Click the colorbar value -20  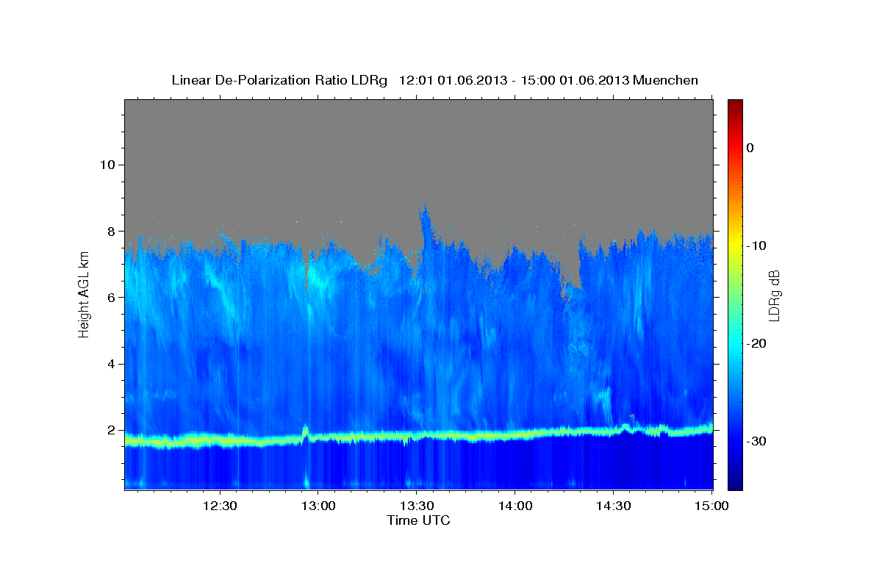click(x=756, y=343)
